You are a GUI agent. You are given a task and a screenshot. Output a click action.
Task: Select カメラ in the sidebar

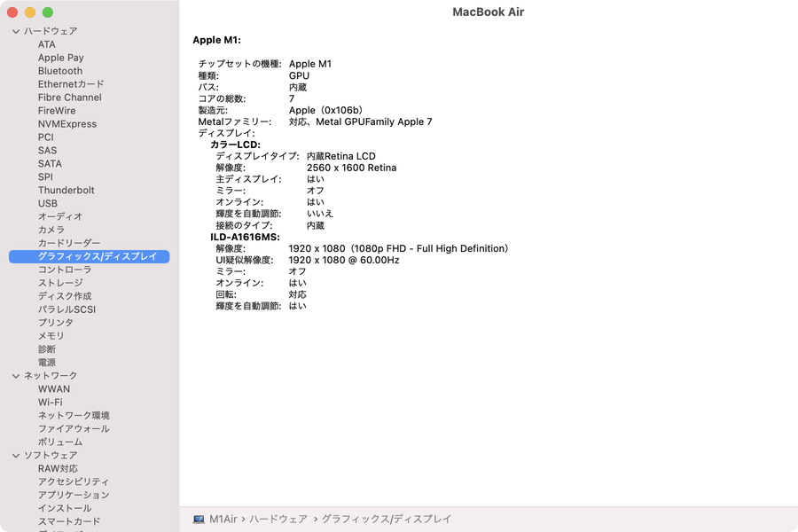[51, 231]
